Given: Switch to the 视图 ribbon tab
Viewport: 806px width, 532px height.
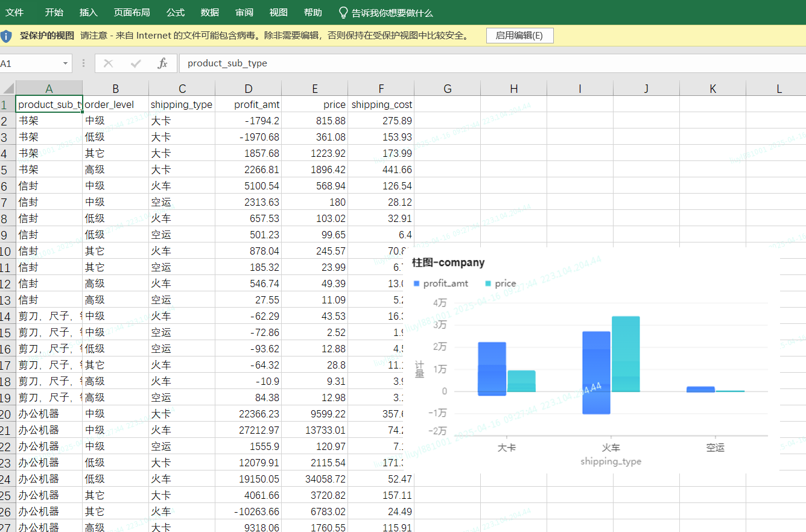Looking at the screenshot, I should [278, 13].
